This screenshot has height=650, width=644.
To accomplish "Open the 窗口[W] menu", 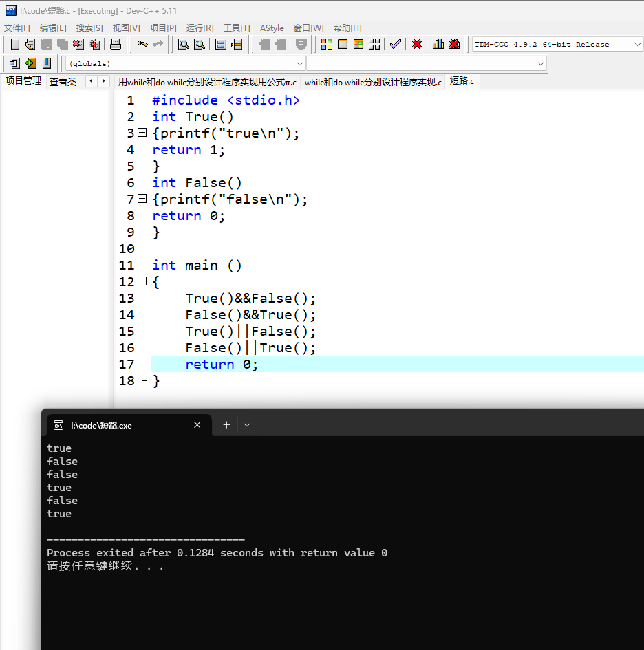I will click(309, 28).
